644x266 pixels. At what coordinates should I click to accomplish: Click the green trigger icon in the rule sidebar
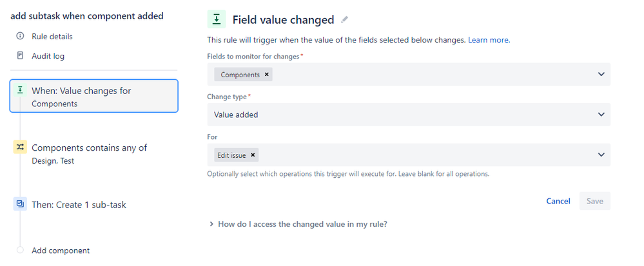(x=20, y=91)
